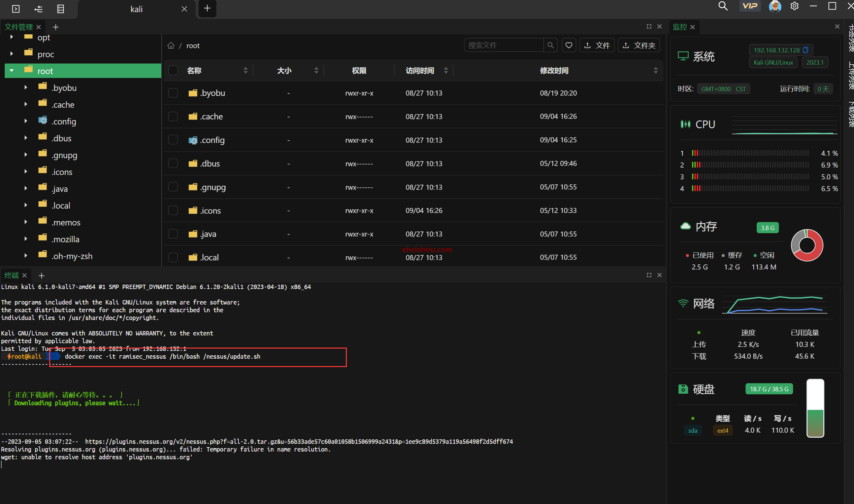854x504 pixels.
Task: Click the 文件 upload button
Action: (597, 45)
